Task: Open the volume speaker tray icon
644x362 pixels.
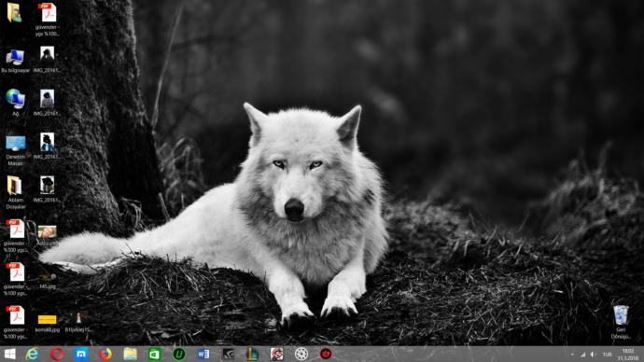Action: [x=594, y=355]
